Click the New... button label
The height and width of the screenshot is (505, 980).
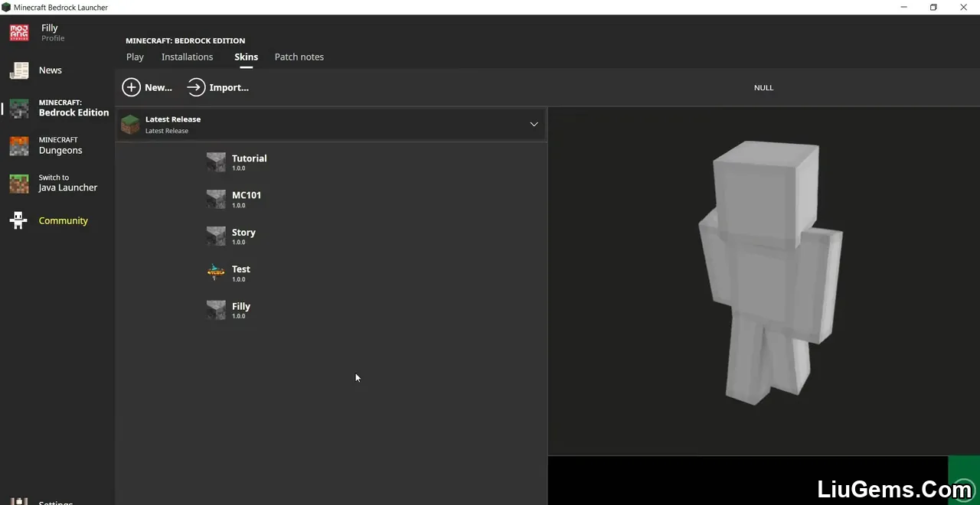click(x=158, y=87)
